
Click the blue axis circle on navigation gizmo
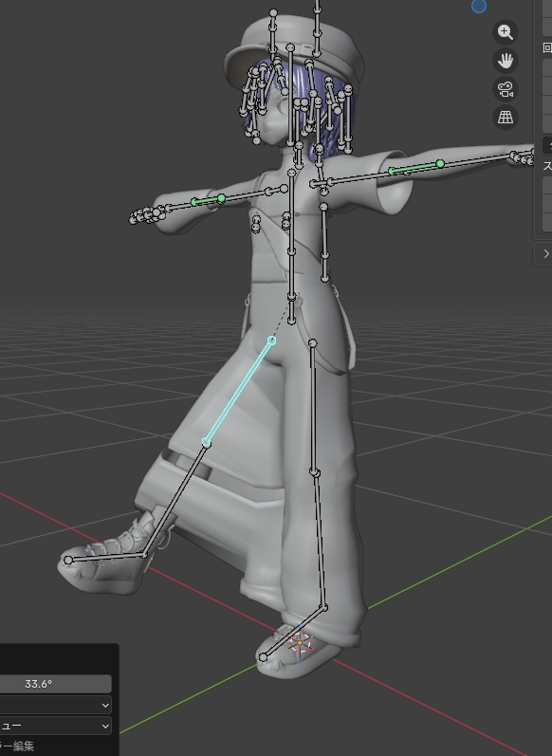(479, 6)
